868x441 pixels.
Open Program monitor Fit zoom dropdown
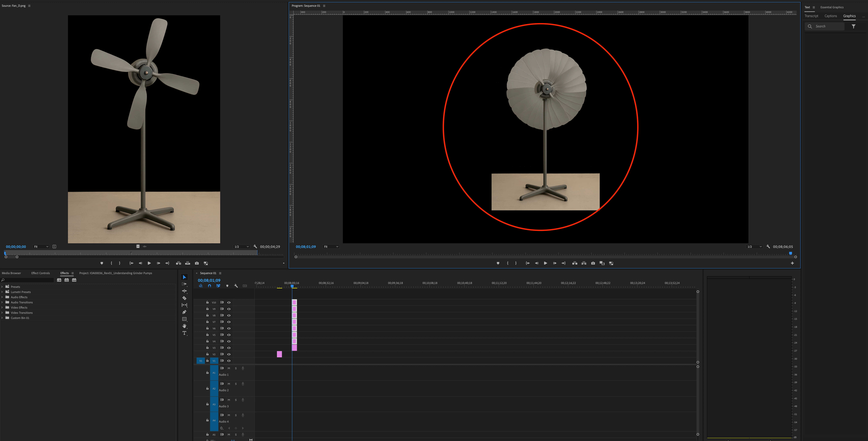click(331, 247)
